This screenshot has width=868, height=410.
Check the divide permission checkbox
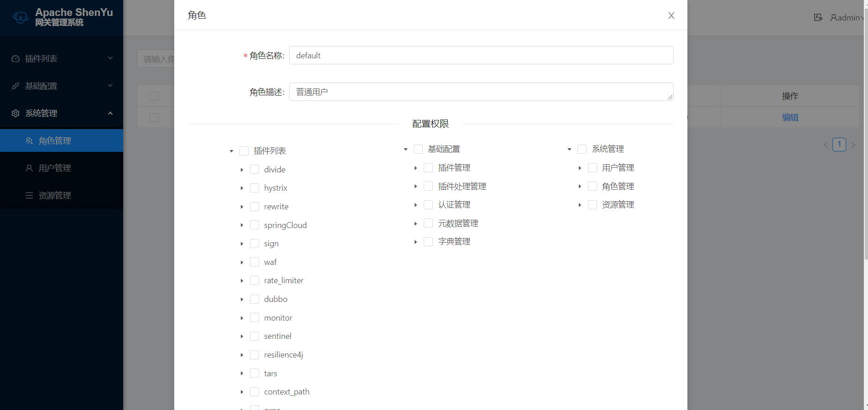[255, 170]
